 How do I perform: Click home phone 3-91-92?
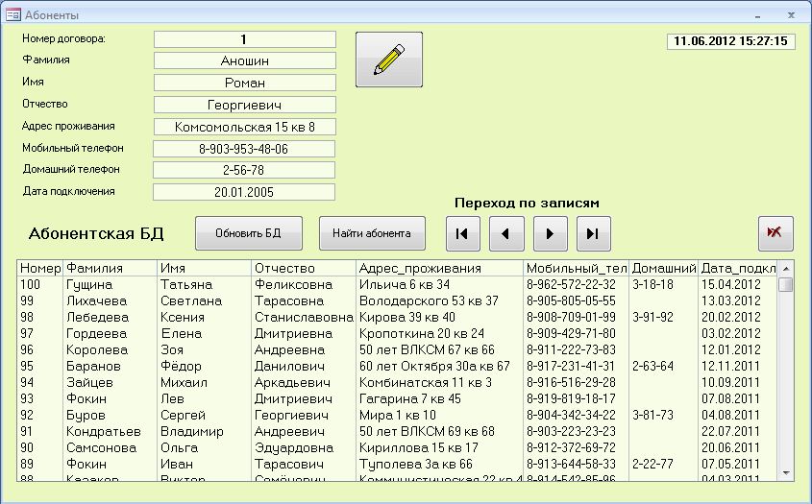(652, 317)
